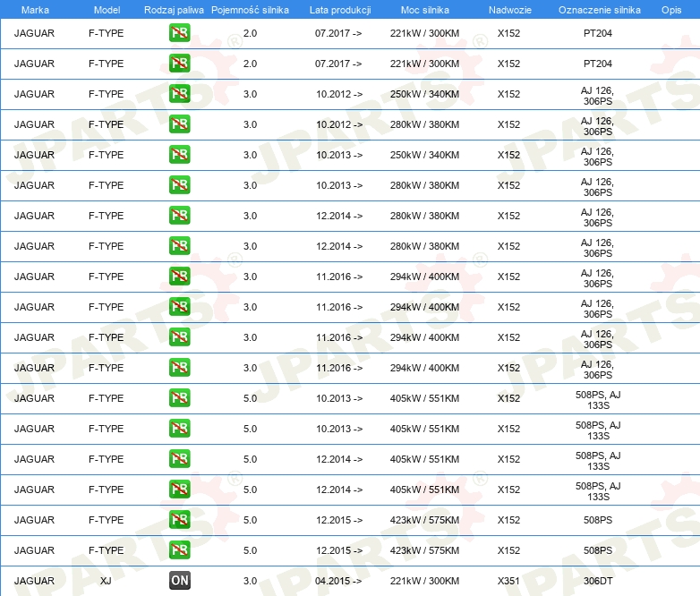Image resolution: width=700 pixels, height=596 pixels.
Task: Click petrol icon for 250kW 10.2012 row
Action: (x=179, y=93)
